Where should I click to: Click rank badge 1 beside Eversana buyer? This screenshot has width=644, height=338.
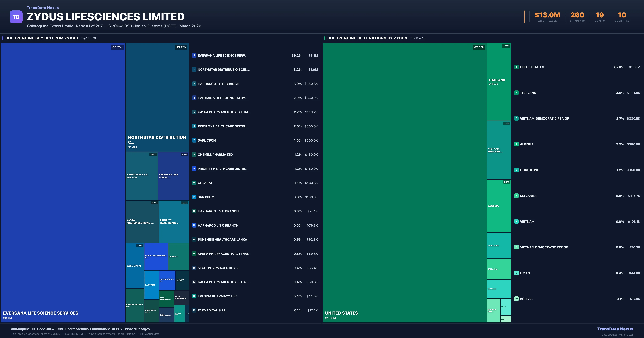194,56
